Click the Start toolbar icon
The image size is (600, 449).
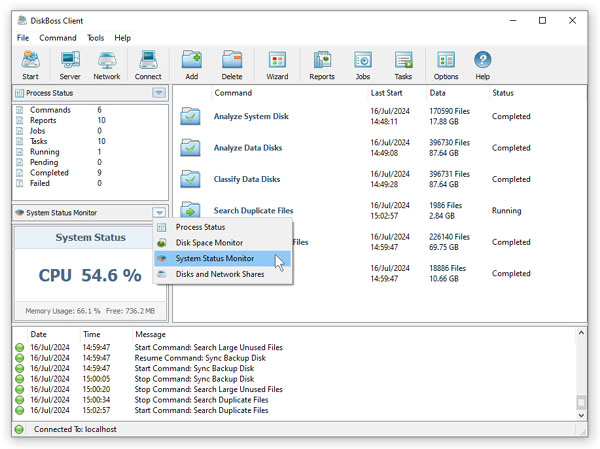coord(30,65)
